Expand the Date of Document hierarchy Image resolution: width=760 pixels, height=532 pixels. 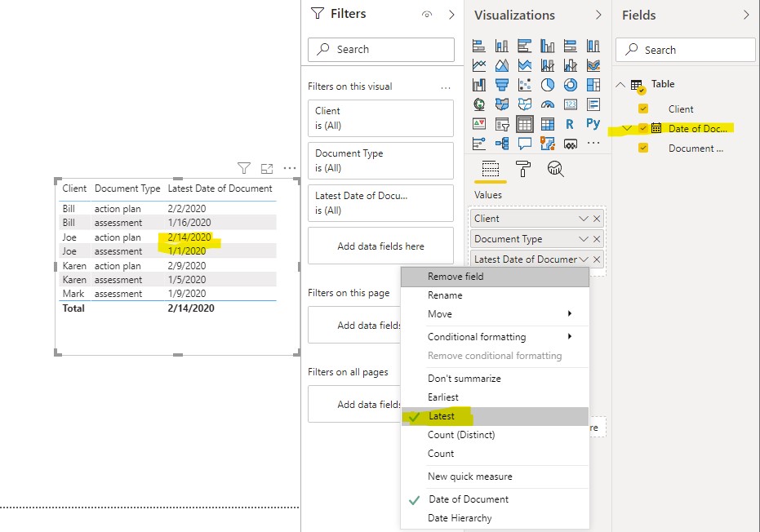(x=627, y=128)
